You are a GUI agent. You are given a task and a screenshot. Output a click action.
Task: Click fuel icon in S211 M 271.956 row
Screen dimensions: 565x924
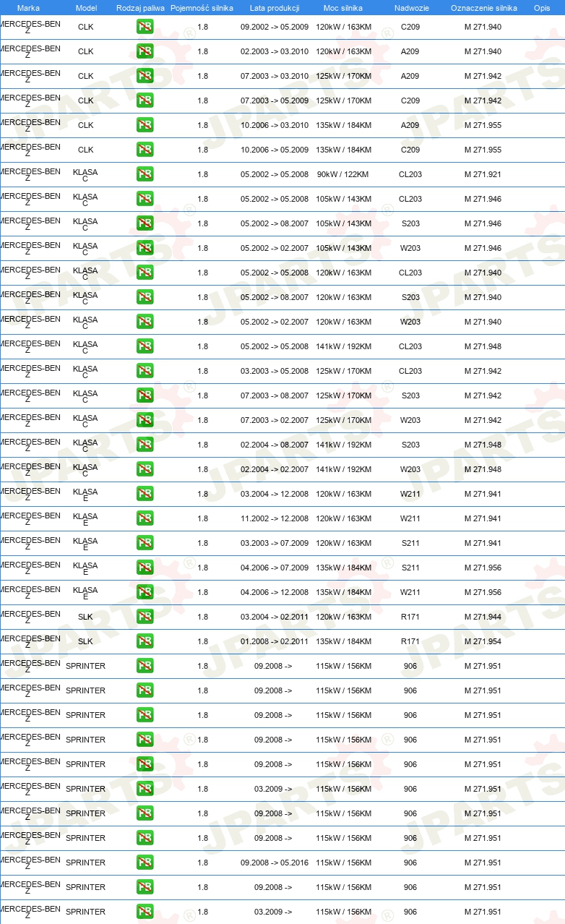click(x=145, y=568)
